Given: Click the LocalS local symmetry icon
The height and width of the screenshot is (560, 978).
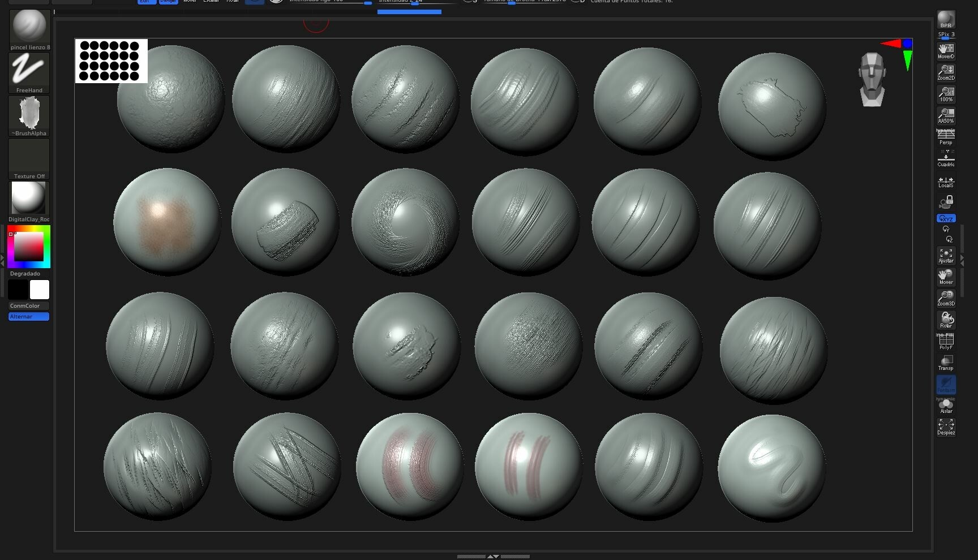Looking at the screenshot, I should tap(946, 180).
